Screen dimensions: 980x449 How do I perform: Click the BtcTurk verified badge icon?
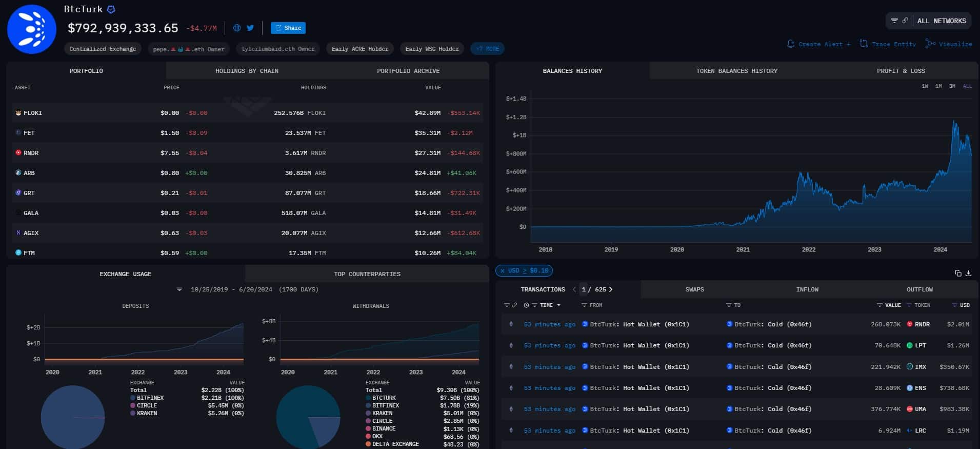(111, 9)
